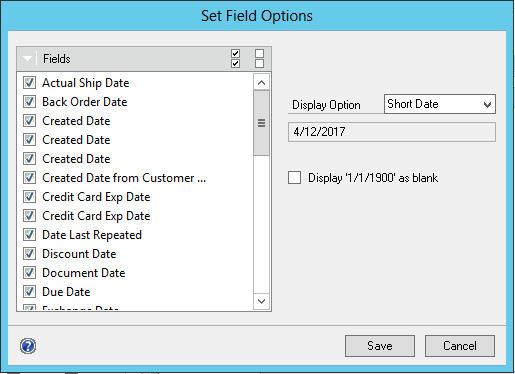Enable Display '1/1/1900' as blank

(295, 178)
